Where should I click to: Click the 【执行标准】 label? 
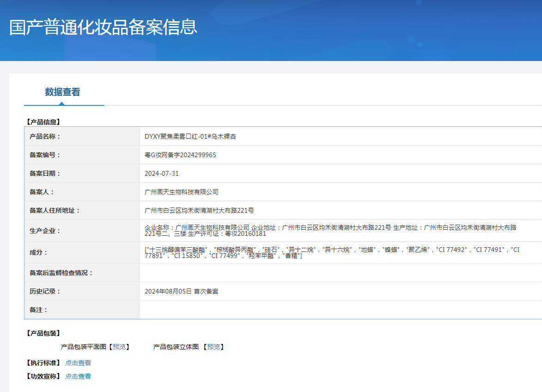pos(43,363)
